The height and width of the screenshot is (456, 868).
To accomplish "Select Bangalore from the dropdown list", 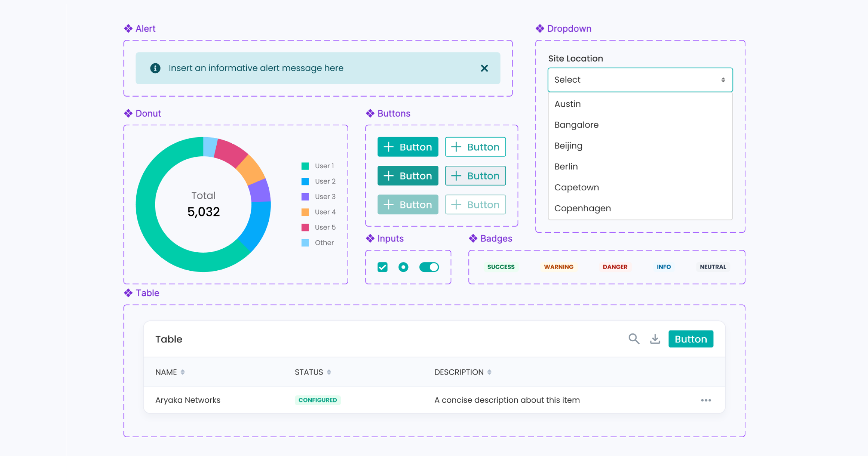I will click(576, 124).
